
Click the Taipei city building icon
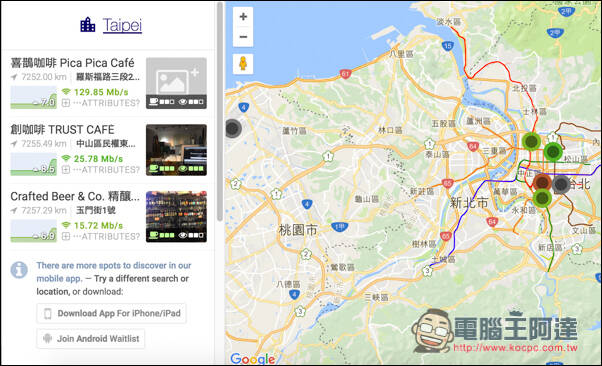[88, 25]
